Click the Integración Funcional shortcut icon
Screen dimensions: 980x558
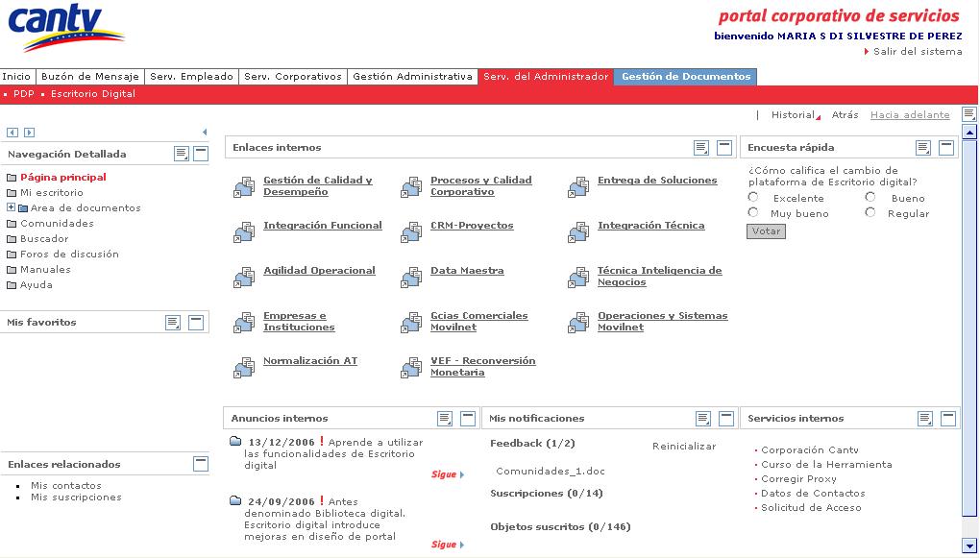pyautogui.click(x=244, y=231)
